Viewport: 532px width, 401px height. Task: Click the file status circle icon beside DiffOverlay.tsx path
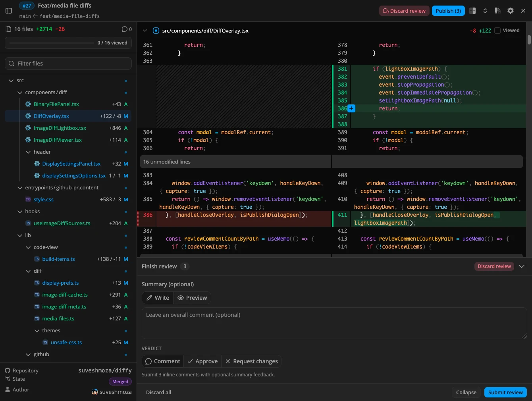click(156, 31)
